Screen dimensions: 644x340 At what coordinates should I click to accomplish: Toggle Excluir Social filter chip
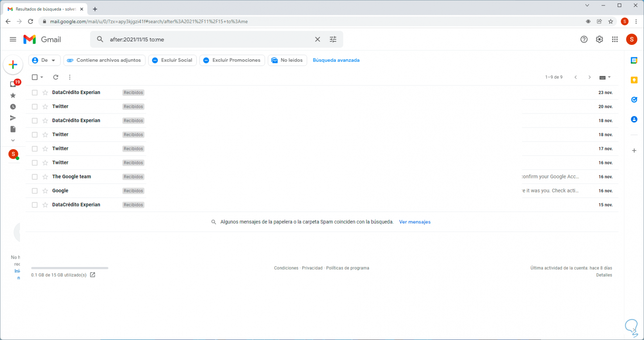point(173,60)
